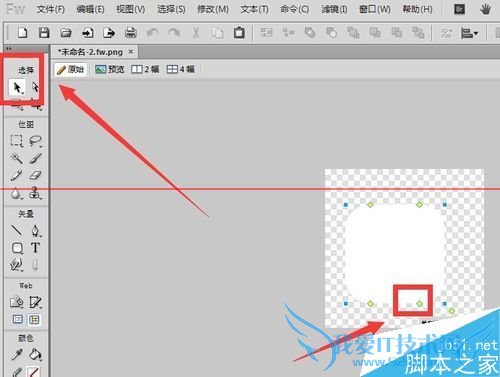
Task: Select the Slice tool in Web section
Action: 35,302
